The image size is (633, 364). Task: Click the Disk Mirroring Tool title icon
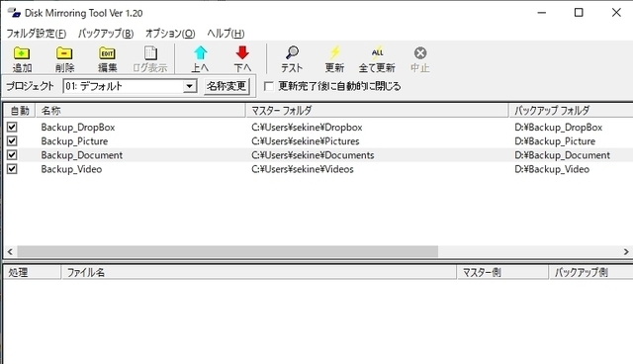14,13
